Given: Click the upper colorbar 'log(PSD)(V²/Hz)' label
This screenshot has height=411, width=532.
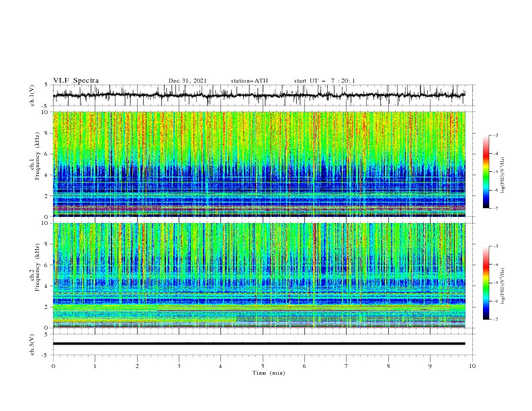Looking at the screenshot, I should tap(503, 175).
